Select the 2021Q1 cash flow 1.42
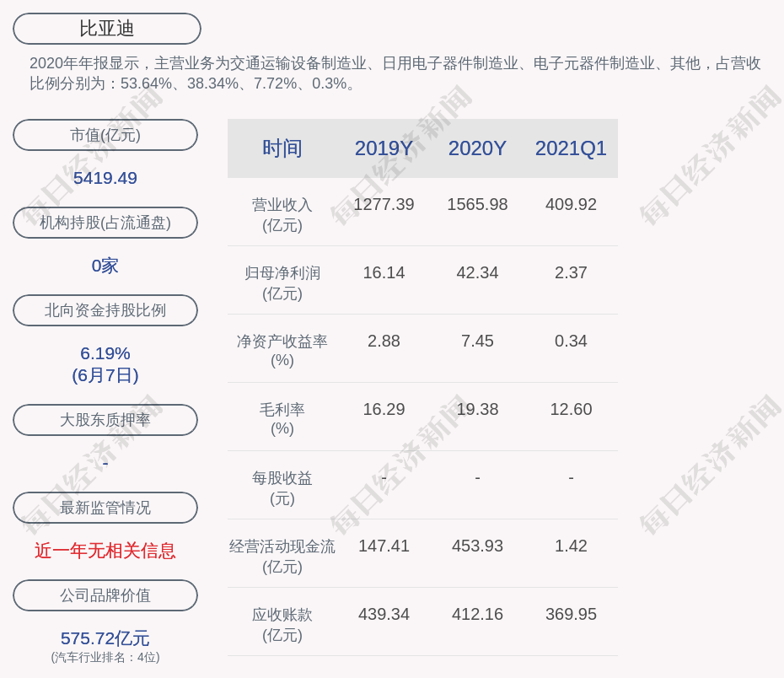The image size is (784, 678). pyautogui.click(x=571, y=546)
